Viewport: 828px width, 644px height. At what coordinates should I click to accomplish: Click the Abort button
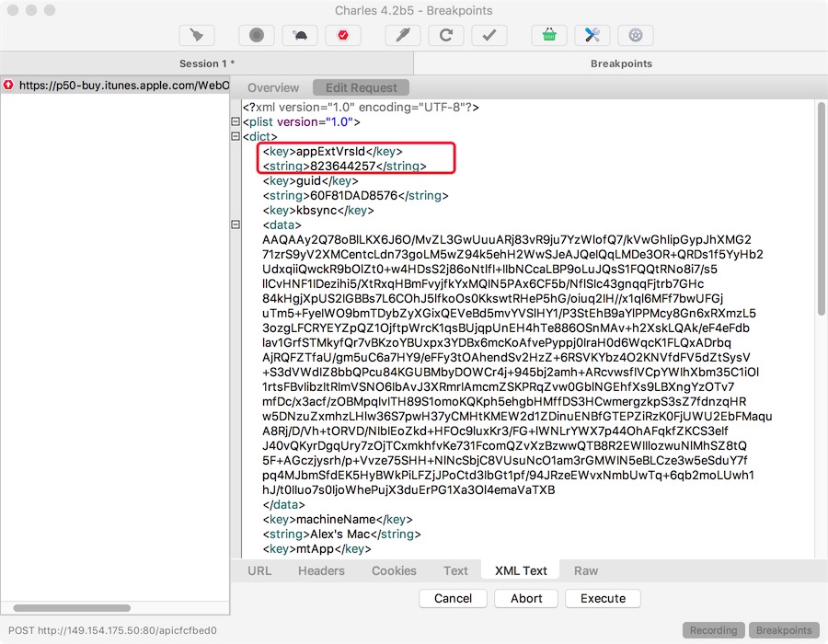point(526,598)
